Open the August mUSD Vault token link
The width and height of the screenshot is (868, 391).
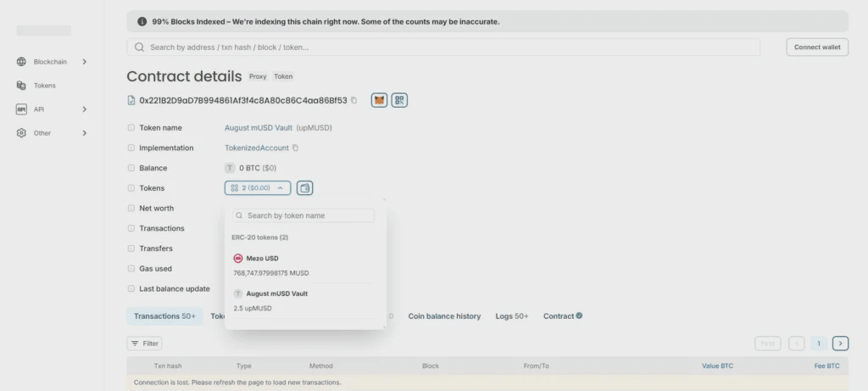point(259,128)
